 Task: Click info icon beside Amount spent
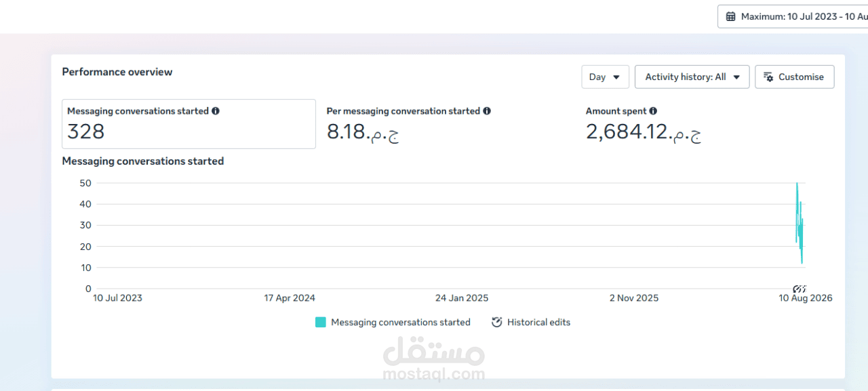[653, 110]
